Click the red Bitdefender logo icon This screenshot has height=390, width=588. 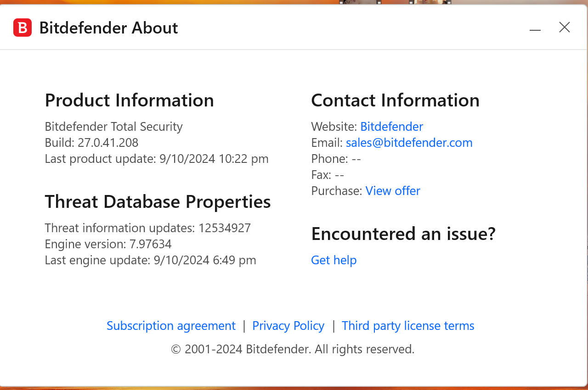23,28
